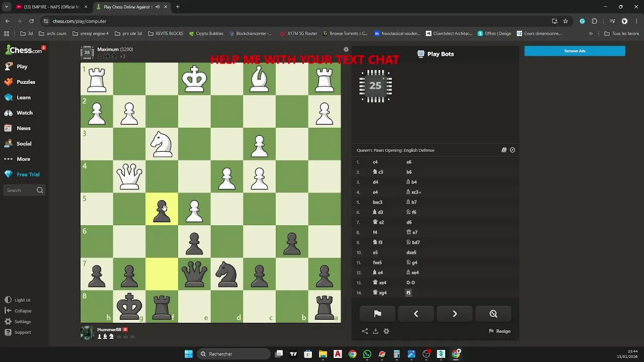Open the unreal engine 4 bookmark folder
644x362 pixels.
coord(91,34)
